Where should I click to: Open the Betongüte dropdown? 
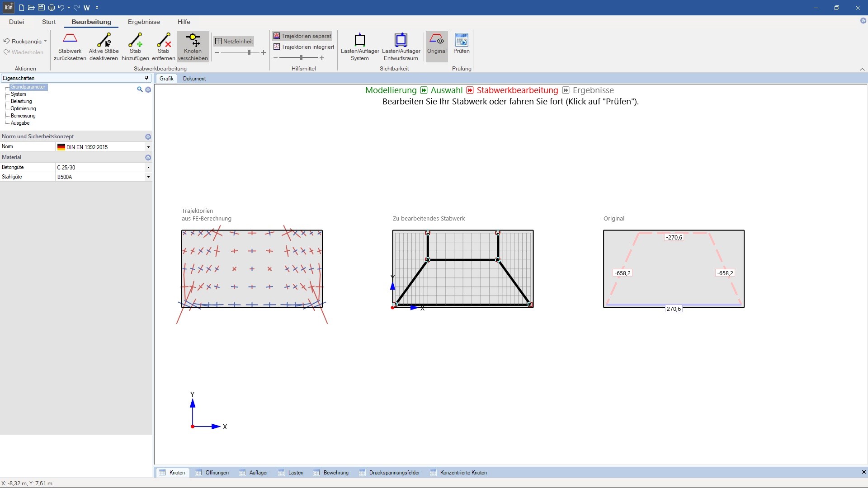(x=148, y=168)
